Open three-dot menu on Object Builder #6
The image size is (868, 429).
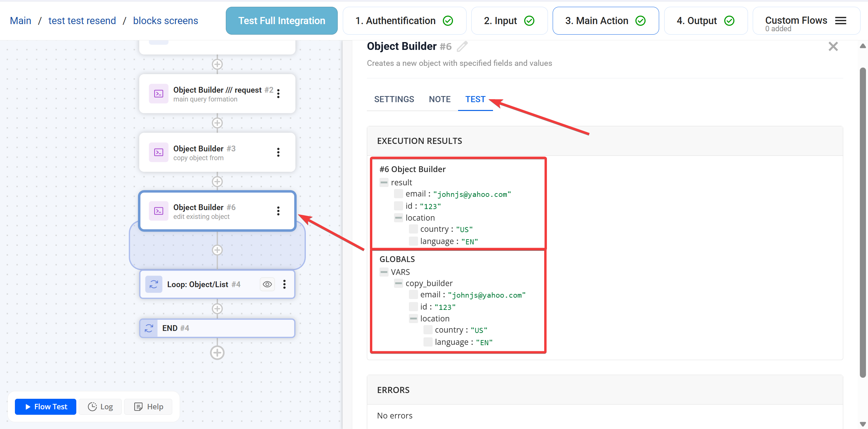coord(278,211)
